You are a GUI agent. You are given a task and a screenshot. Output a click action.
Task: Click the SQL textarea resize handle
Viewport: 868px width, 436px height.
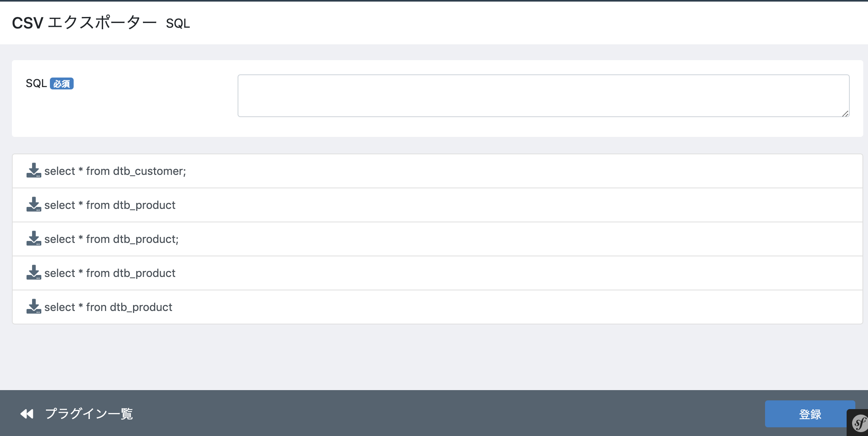(845, 113)
